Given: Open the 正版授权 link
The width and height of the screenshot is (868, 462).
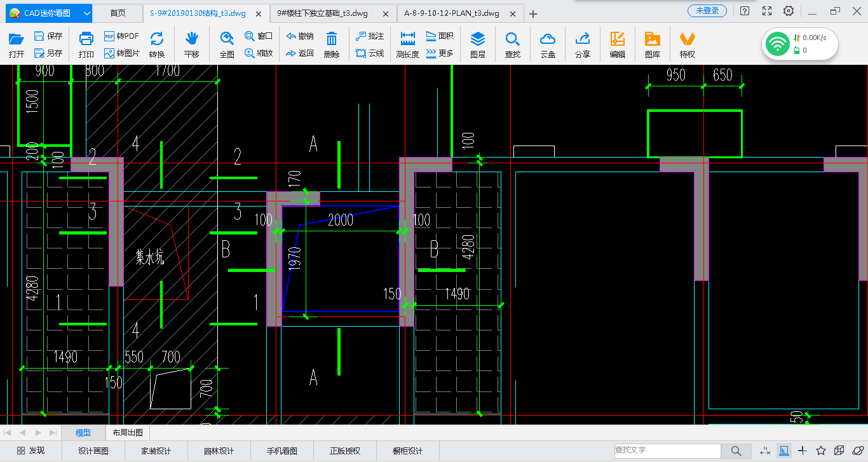Looking at the screenshot, I should tap(345, 451).
